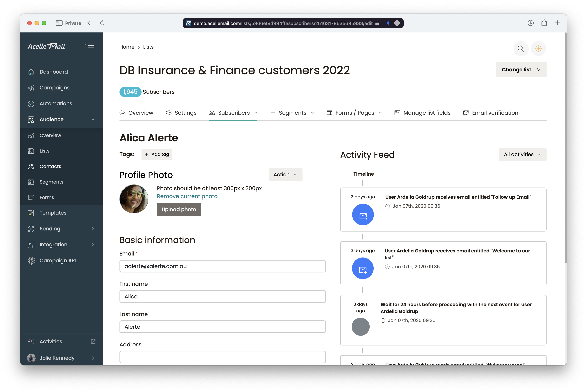Open Campaigns via the paper plane icon
Image resolution: width=587 pixels, height=392 pixels.
[31, 88]
